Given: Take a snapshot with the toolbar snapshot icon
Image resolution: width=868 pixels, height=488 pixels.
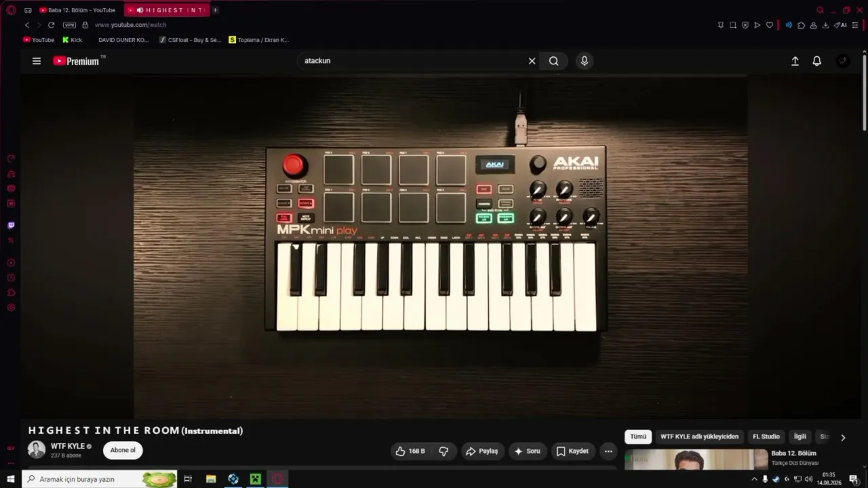Looking at the screenshot, I should (733, 25).
